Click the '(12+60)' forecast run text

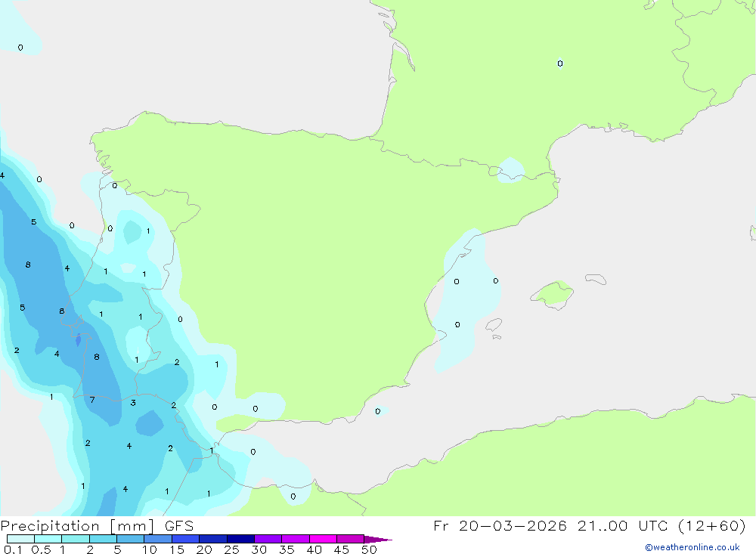712,525
